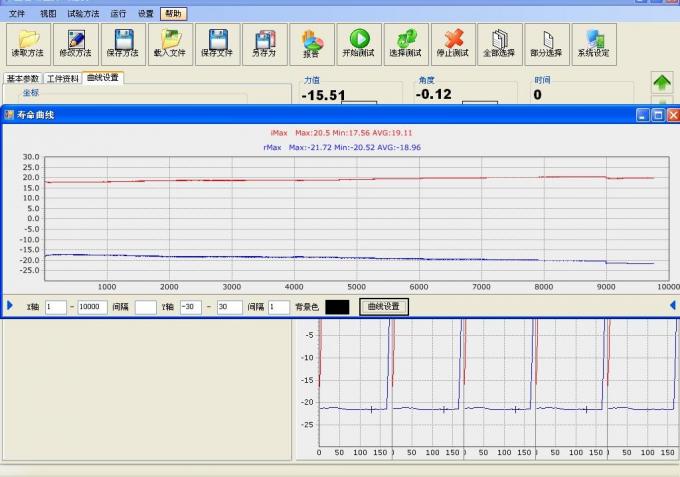Switch to the 工件资料 tab

63,78
